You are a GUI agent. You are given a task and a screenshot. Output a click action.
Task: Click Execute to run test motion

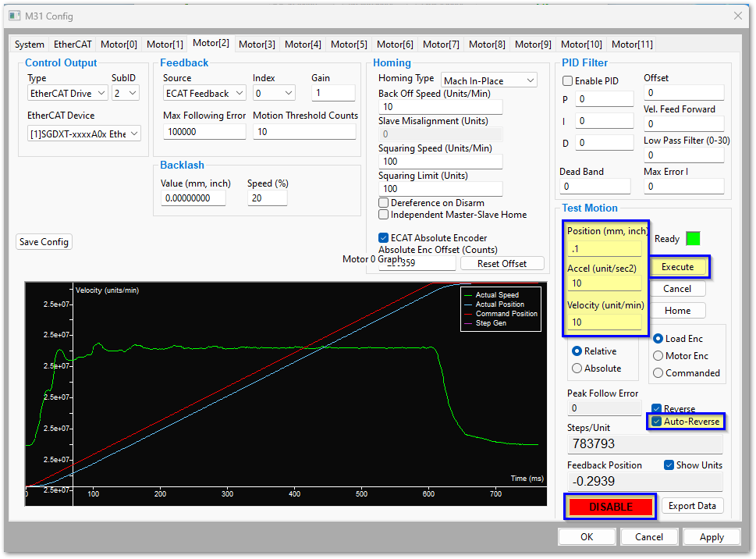(677, 267)
